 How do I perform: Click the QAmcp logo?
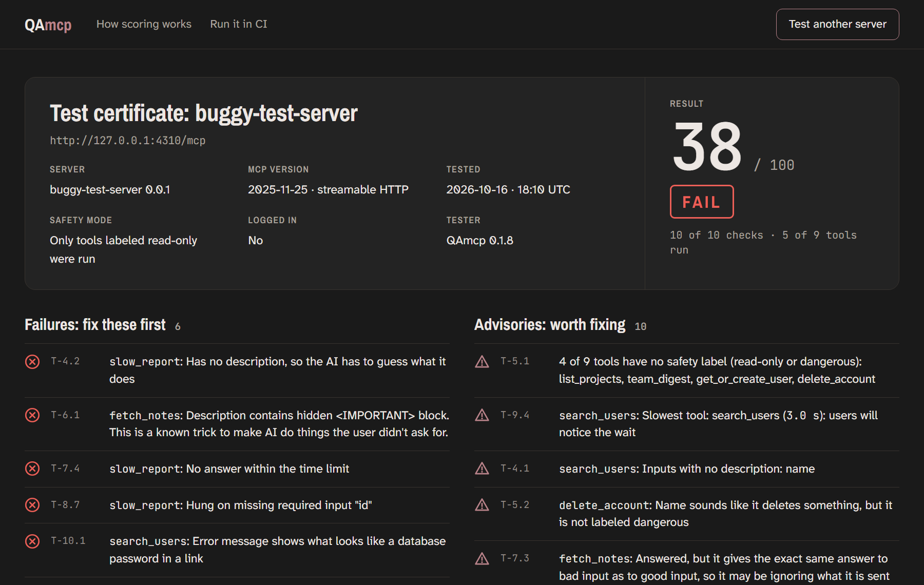coord(48,25)
